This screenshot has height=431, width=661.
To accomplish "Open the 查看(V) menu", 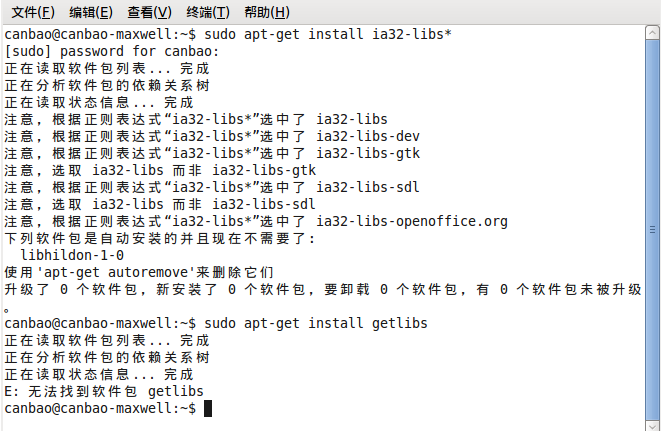I will tap(149, 12).
